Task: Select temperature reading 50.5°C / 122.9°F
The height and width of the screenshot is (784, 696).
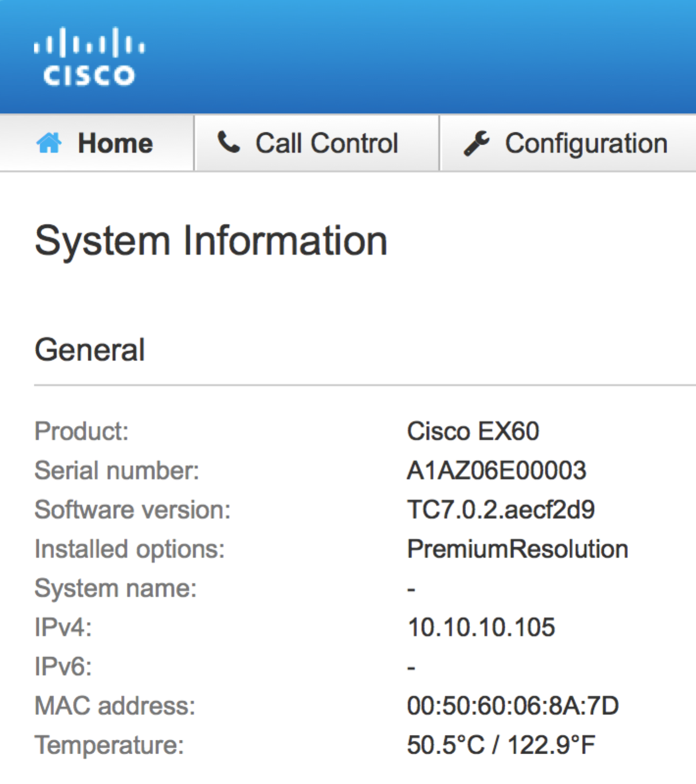Action: [x=501, y=745]
